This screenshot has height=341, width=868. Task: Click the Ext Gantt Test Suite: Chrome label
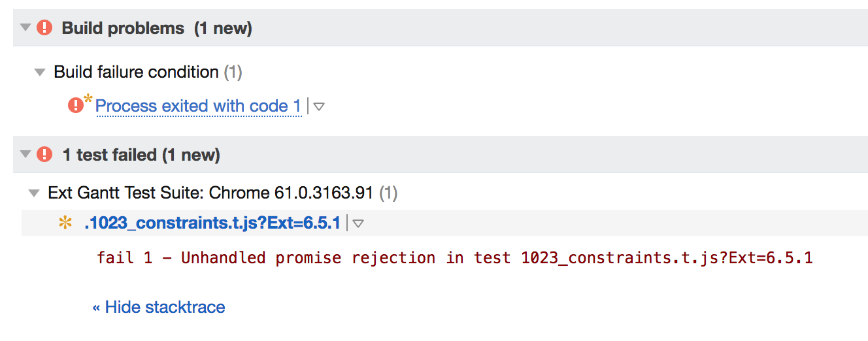(210, 193)
